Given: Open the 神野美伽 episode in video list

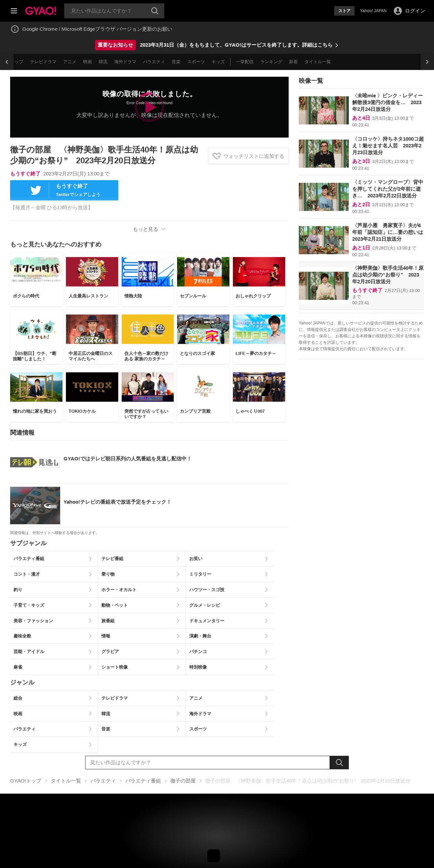Looking at the screenshot, I should tap(361, 286).
